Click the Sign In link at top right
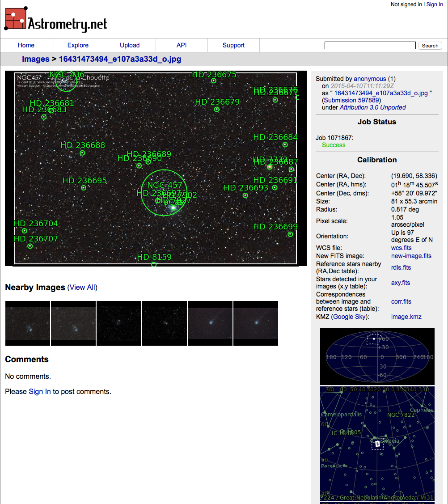 coord(434,4)
